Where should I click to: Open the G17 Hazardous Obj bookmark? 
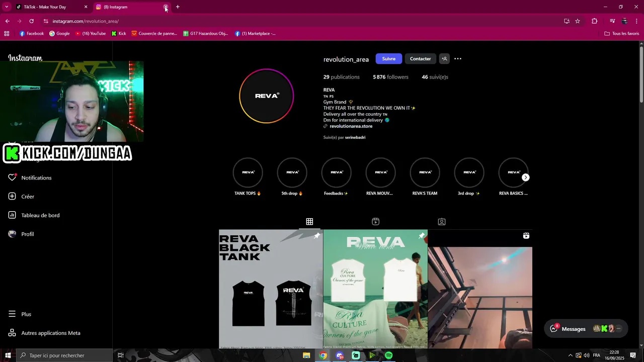coord(206,34)
